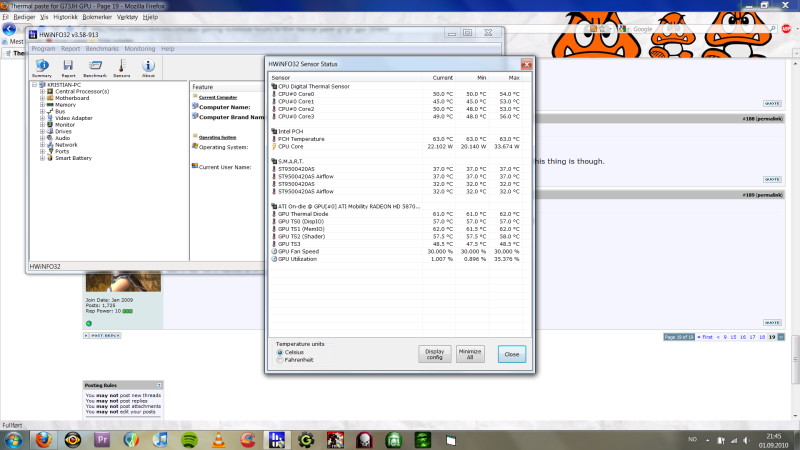The image size is (800, 450).
Task: Expand the Network tree node
Action: pos(42,145)
